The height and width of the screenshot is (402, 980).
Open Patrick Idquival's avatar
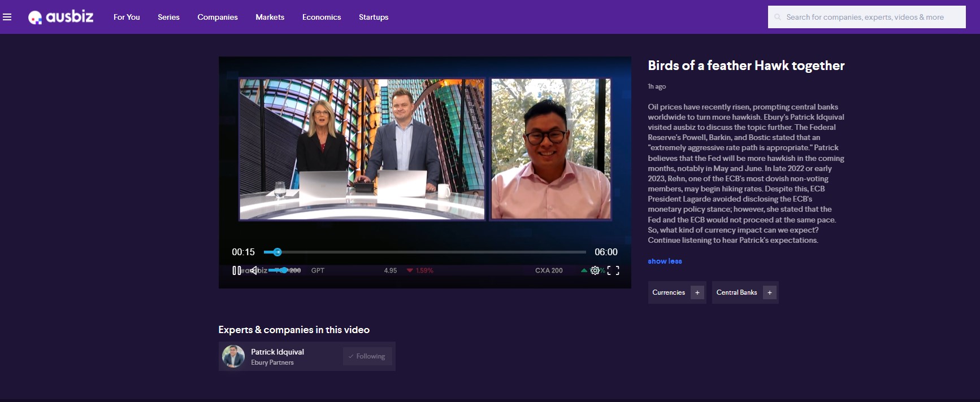tap(233, 356)
